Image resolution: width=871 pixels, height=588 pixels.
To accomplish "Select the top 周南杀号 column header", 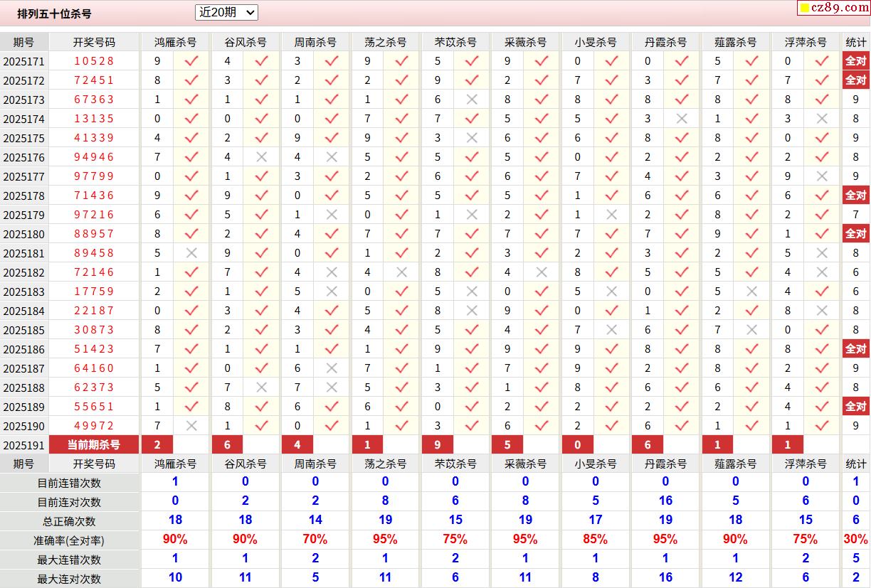I will tap(315, 42).
